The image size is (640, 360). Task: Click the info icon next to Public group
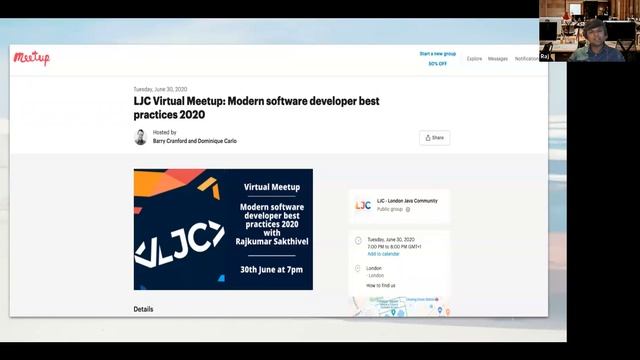coord(407,209)
